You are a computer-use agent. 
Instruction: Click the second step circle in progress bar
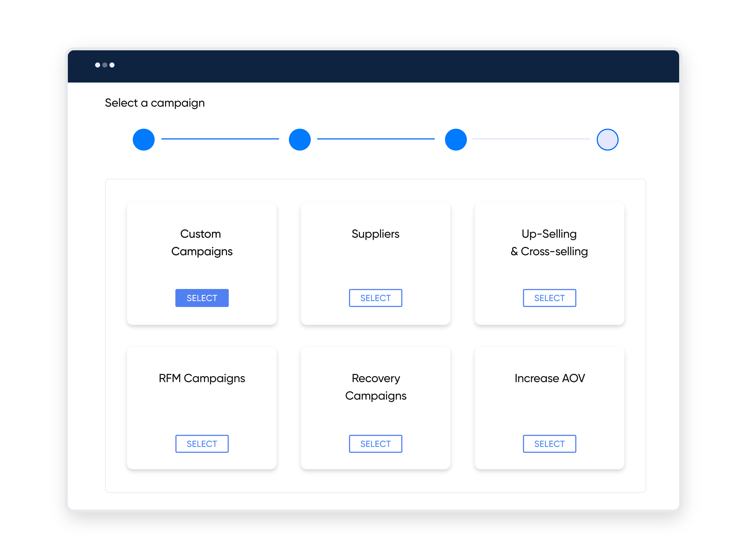click(x=299, y=139)
